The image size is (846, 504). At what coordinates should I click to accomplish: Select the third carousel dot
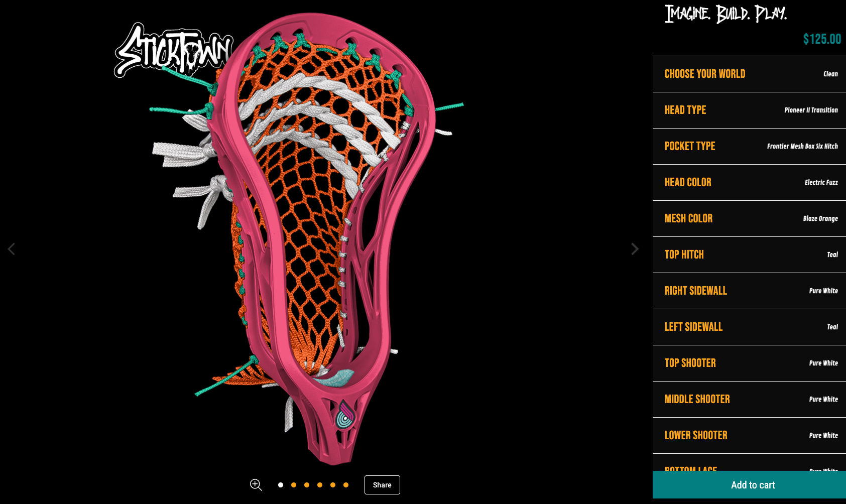307,485
